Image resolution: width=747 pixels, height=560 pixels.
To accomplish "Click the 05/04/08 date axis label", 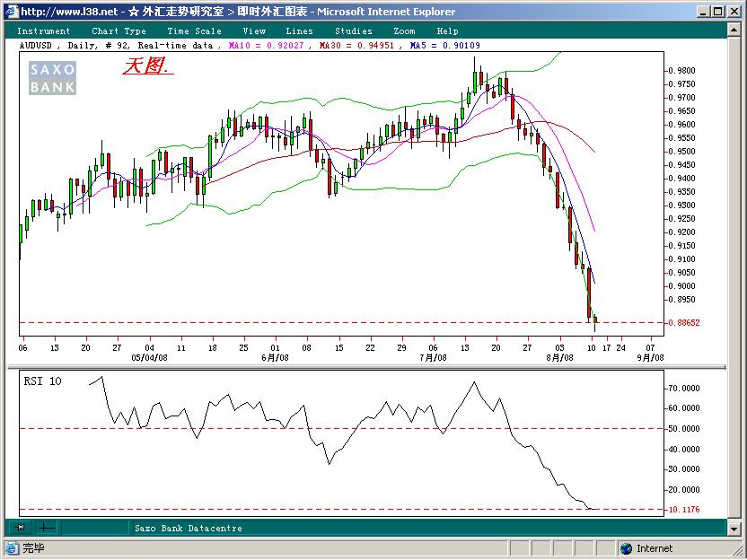I will click(150, 357).
